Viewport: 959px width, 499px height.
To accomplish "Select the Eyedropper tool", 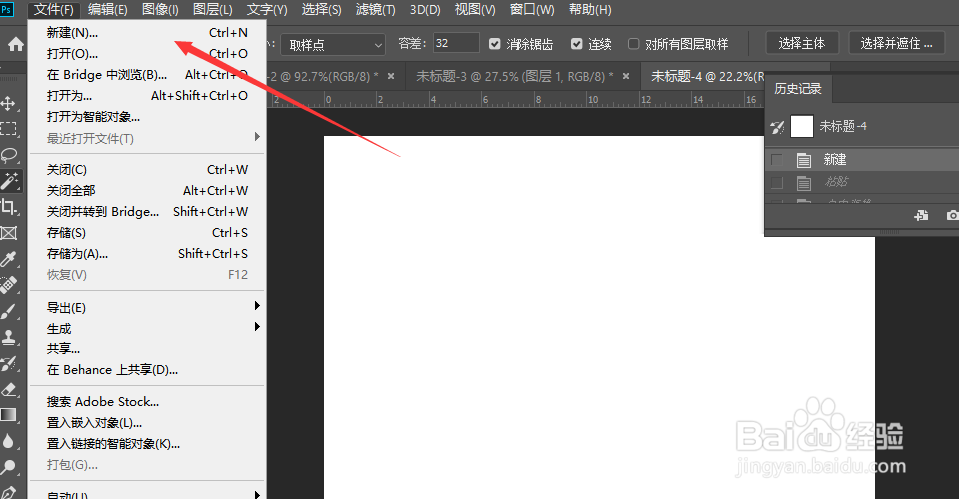I will [x=9, y=259].
